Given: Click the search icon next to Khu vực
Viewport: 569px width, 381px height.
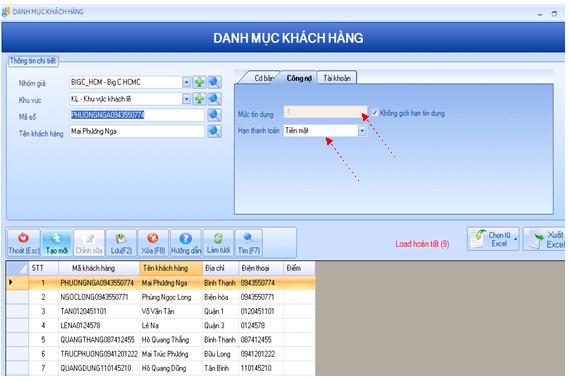Looking at the screenshot, I should (x=214, y=99).
